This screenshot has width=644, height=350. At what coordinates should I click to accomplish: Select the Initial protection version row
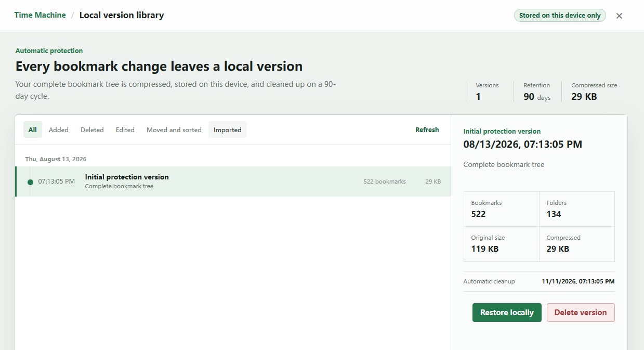233,182
